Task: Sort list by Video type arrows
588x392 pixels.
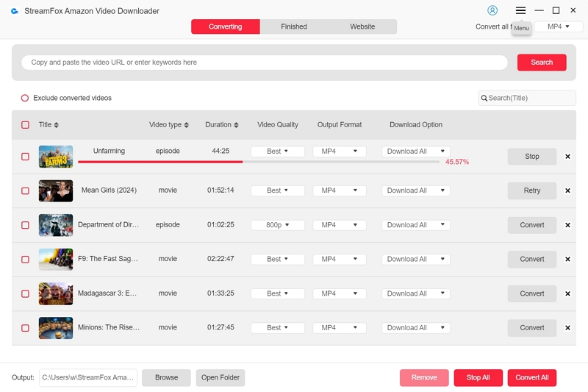Action: (187, 125)
